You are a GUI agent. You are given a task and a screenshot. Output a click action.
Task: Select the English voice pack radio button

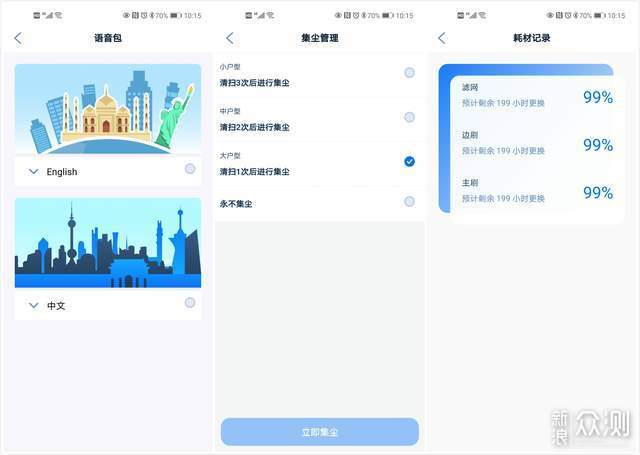[190, 169]
